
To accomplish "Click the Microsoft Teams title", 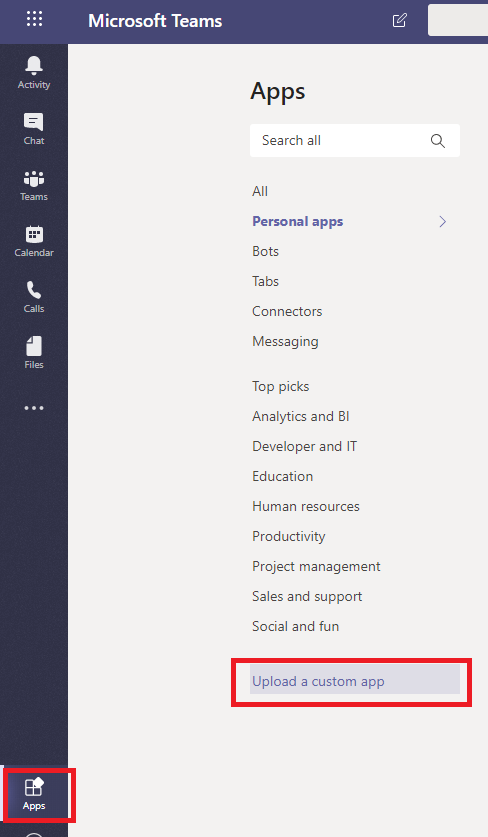I will coord(155,21).
